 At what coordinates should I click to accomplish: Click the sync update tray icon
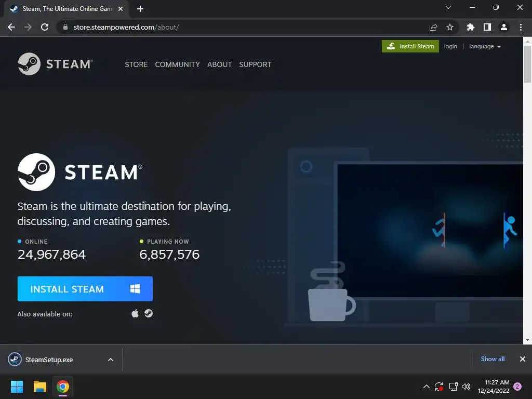[x=439, y=387]
